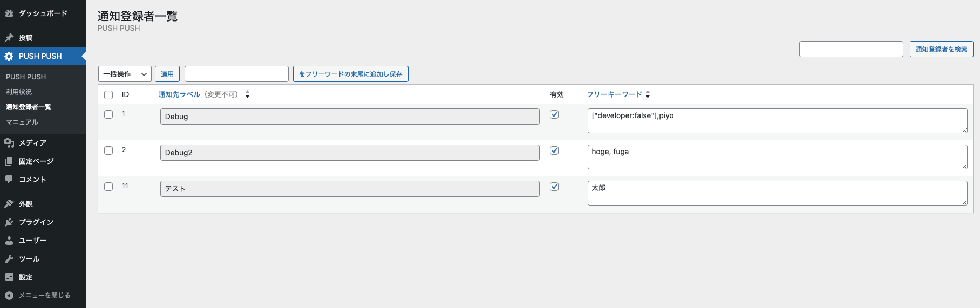Screen dimensions: 980x308
Task: Click the append to free keyword save button
Action: tap(350, 74)
